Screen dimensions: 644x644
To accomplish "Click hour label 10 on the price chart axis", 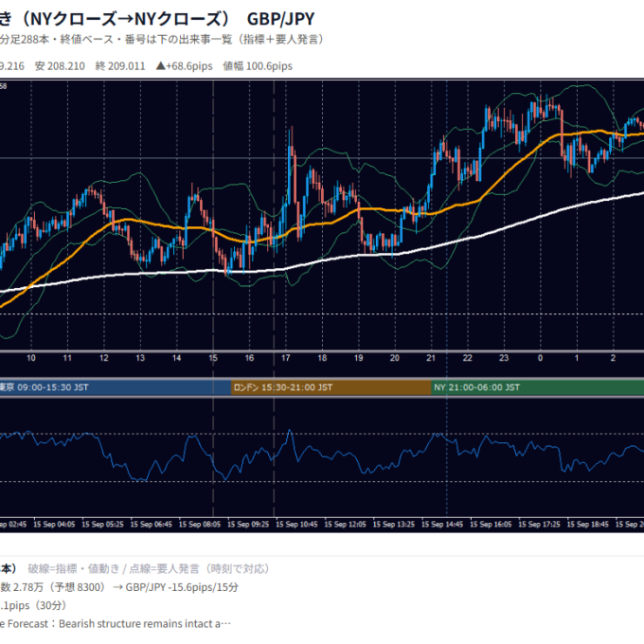I will point(31,358).
